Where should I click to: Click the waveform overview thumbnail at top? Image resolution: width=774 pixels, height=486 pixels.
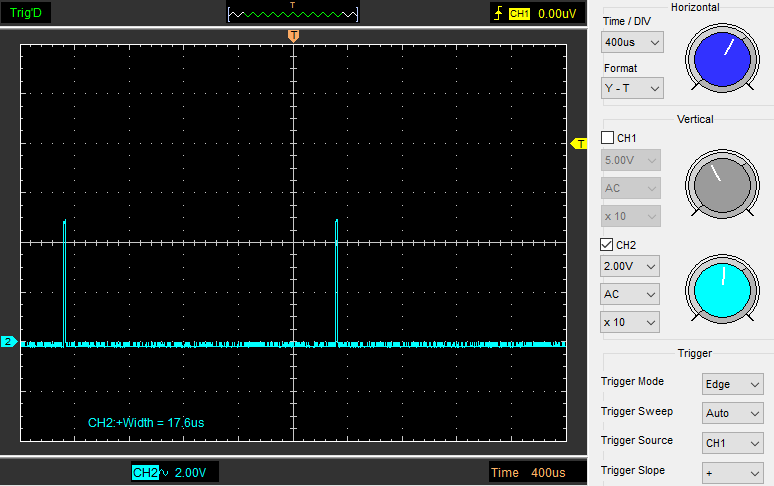[292, 13]
